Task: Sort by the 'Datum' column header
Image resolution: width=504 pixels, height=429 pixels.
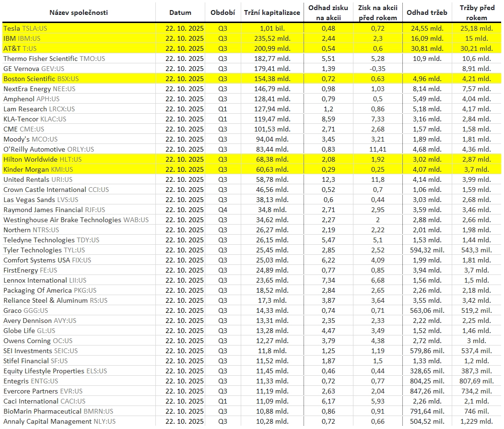Action: (x=180, y=12)
